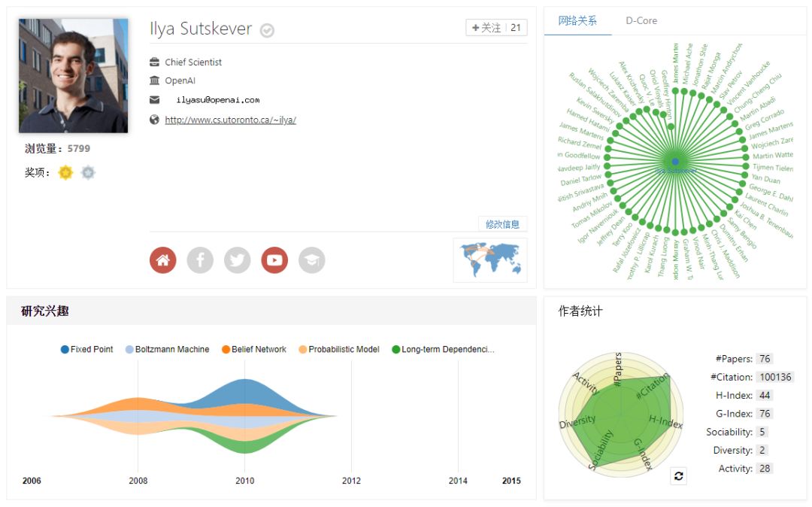Open the Facebook profile icon
The height and width of the screenshot is (507, 812).
[200, 260]
